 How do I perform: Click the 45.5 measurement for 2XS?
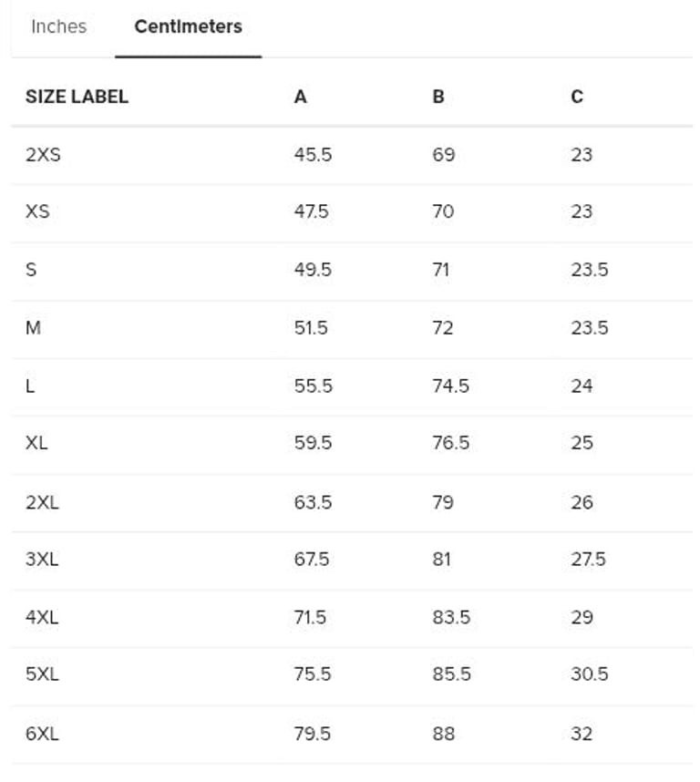point(313,155)
